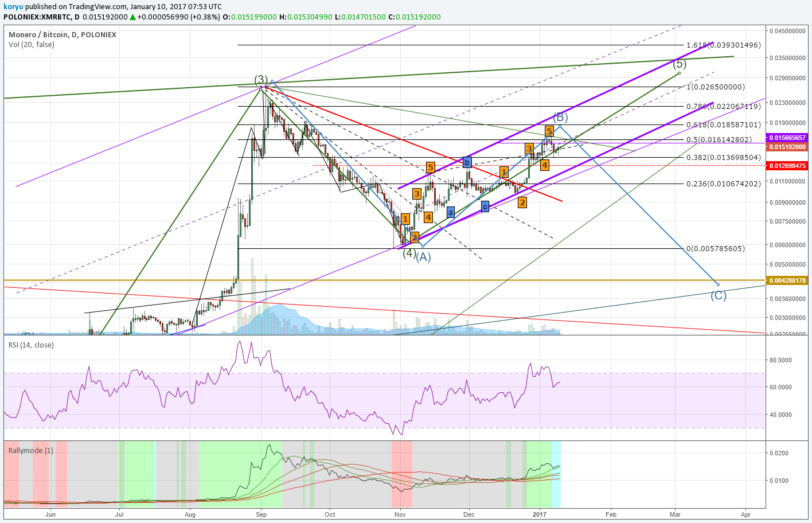Click the Apr label on the time axis
The image size is (812, 523).
[x=745, y=514]
